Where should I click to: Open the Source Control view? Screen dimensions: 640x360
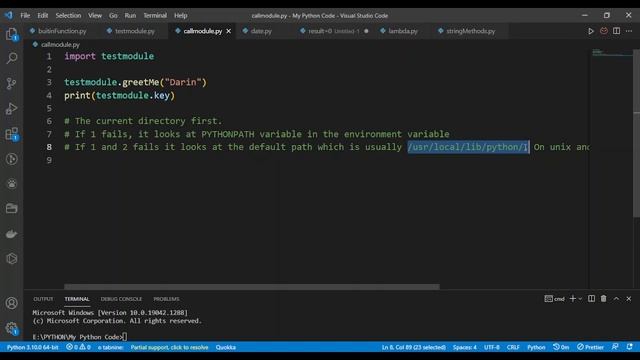click(11, 83)
